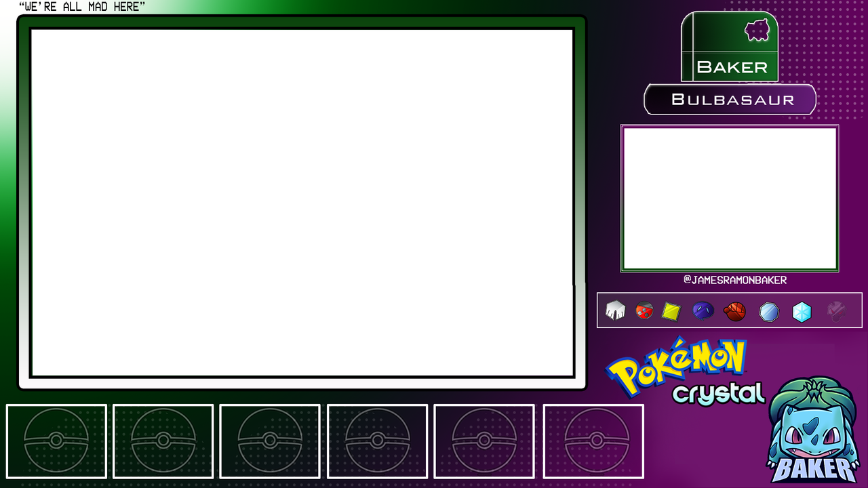Screen dimensions: 868x488
Task: Click the red Storm badge fist icon
Action: click(x=734, y=311)
